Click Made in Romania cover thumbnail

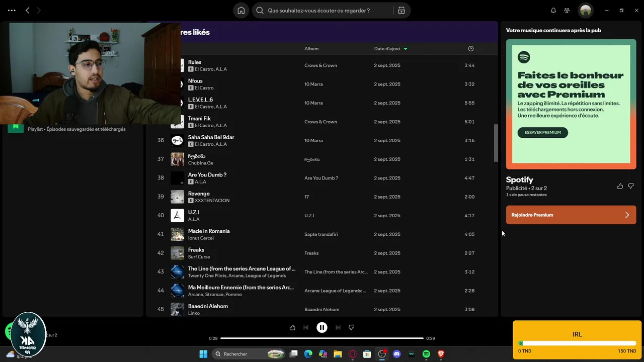point(177,234)
